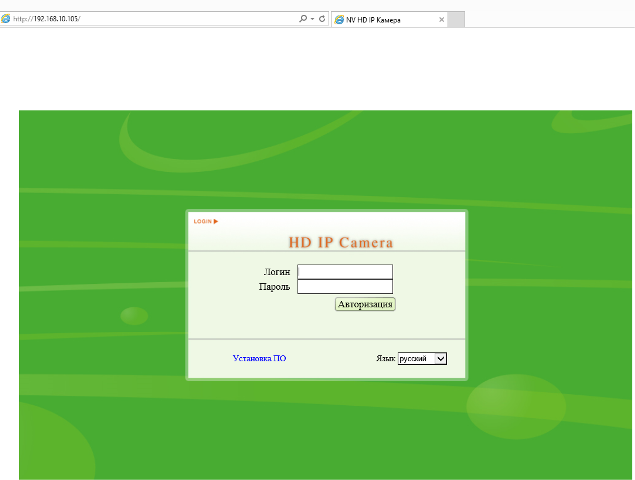This screenshot has width=635, height=480.
Task: Close the NV HD IP Камера tab
Action: [x=441, y=19]
